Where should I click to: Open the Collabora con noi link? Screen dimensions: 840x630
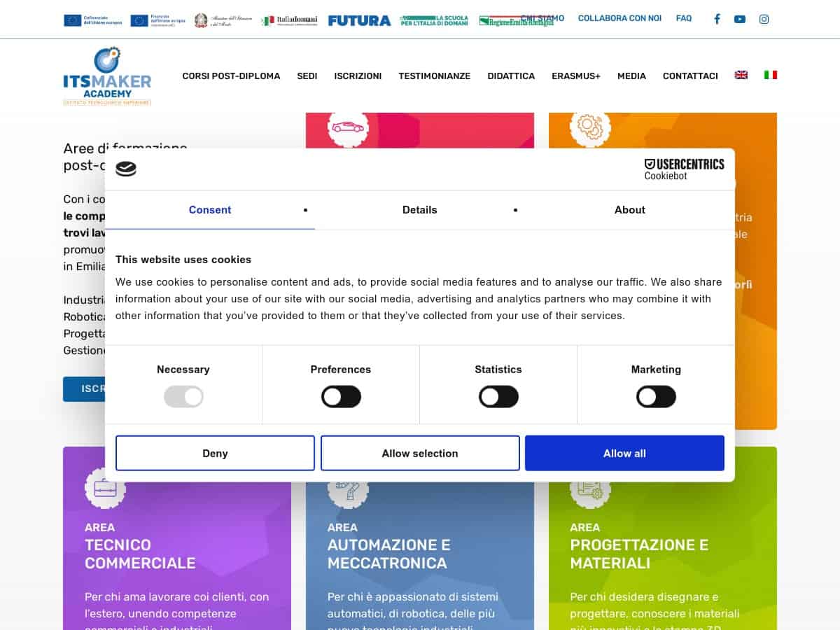[x=619, y=18]
